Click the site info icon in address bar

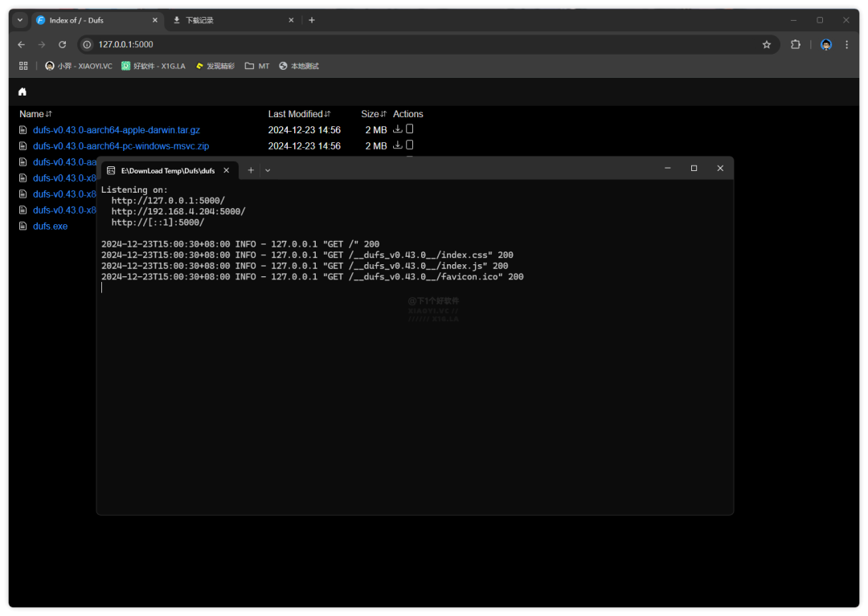(88, 45)
